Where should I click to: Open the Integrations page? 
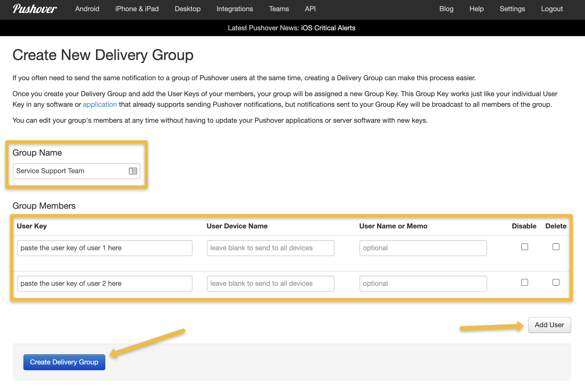click(x=235, y=9)
